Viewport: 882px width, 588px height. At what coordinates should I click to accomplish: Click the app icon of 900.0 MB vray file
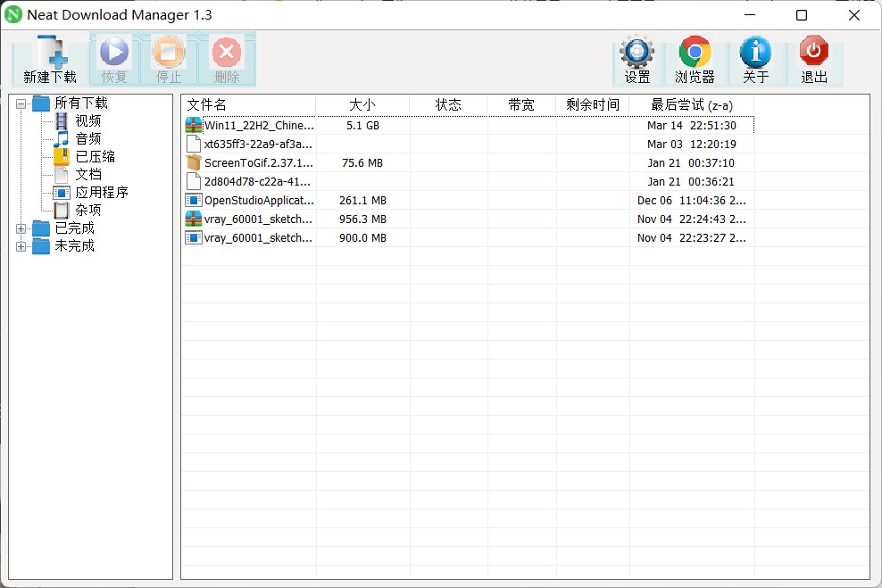[x=194, y=237]
